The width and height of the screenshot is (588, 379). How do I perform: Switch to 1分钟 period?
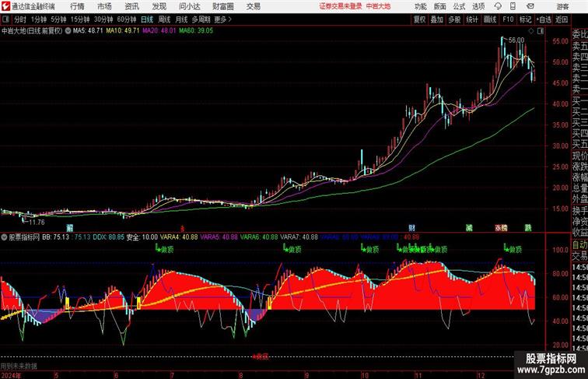point(39,19)
